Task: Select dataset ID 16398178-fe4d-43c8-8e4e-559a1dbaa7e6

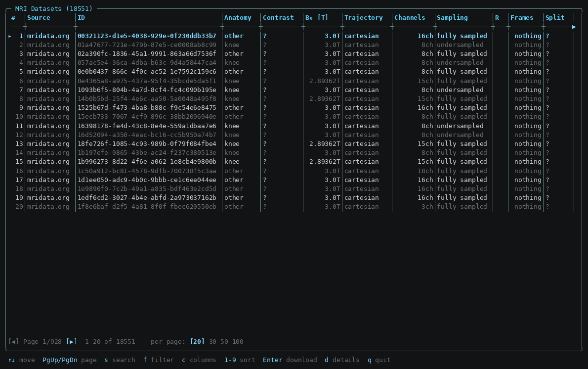Action: 147,126
